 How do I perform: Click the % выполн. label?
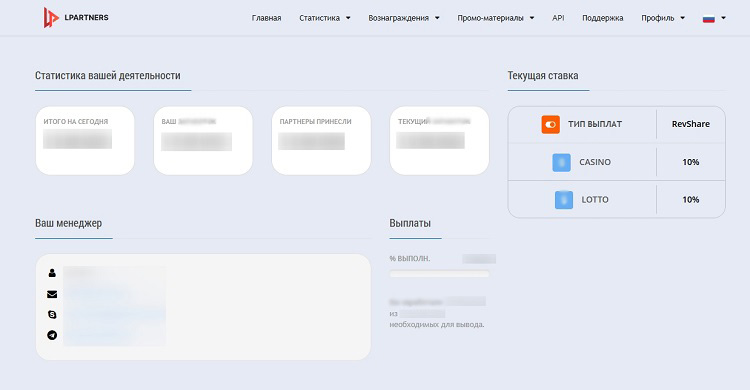pos(410,258)
